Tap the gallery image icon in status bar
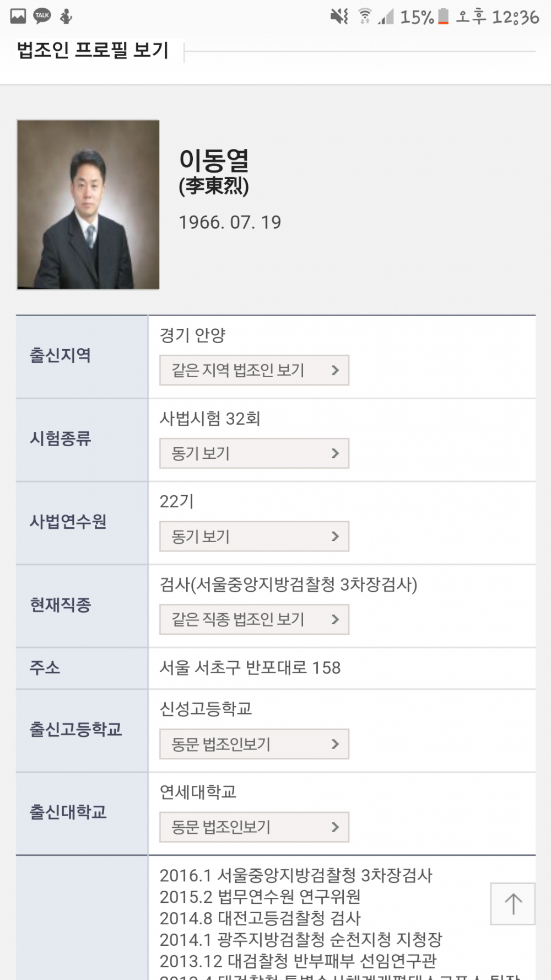This screenshot has width=551, height=980. (18, 16)
